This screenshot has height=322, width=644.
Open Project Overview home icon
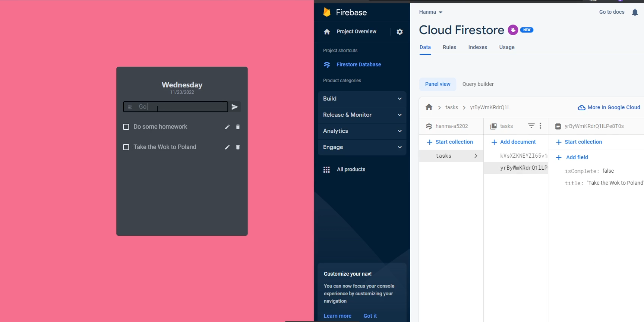[327, 32]
